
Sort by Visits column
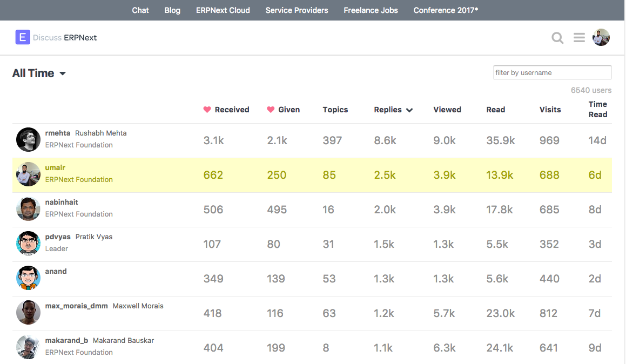(x=550, y=110)
